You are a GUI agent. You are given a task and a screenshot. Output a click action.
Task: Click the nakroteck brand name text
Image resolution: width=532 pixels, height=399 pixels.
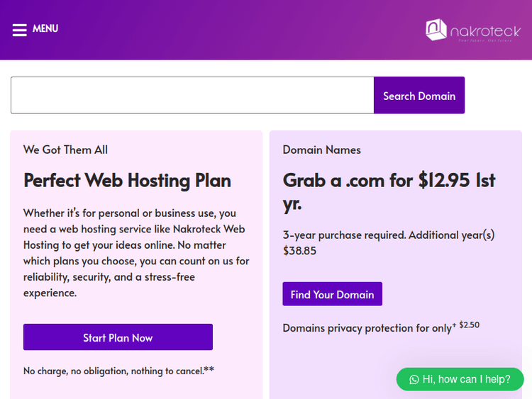(x=485, y=30)
